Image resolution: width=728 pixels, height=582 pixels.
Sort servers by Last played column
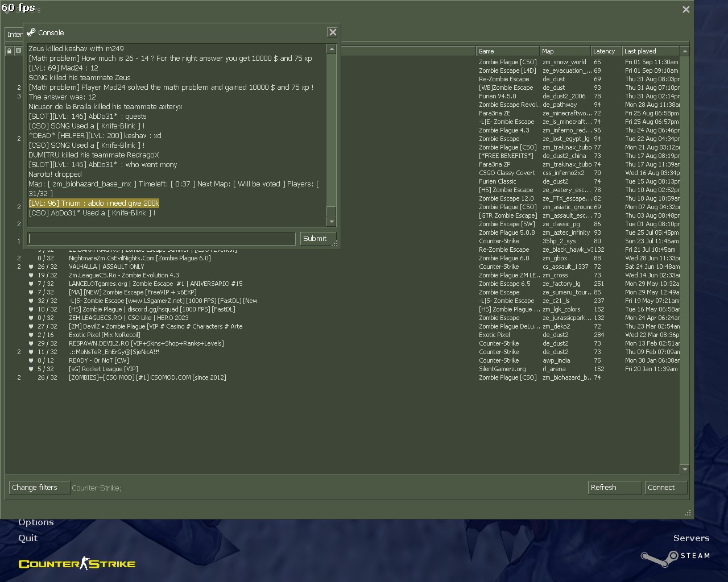point(651,51)
